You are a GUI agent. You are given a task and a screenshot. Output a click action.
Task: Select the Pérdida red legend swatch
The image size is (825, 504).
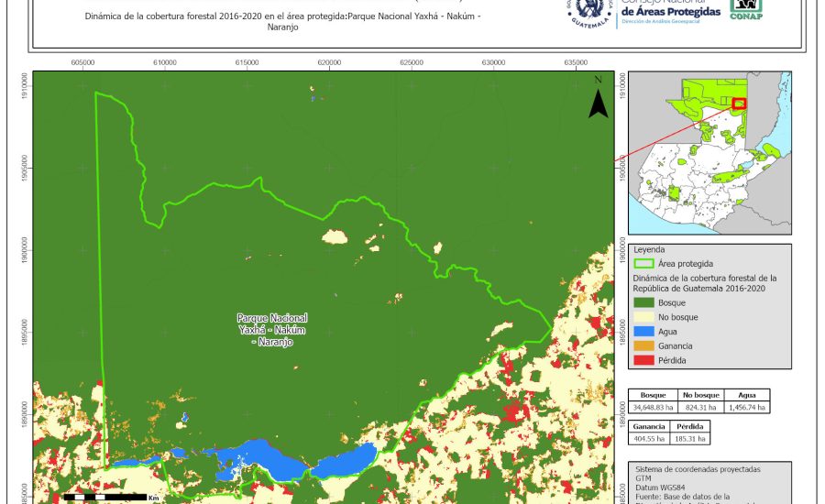643,361
